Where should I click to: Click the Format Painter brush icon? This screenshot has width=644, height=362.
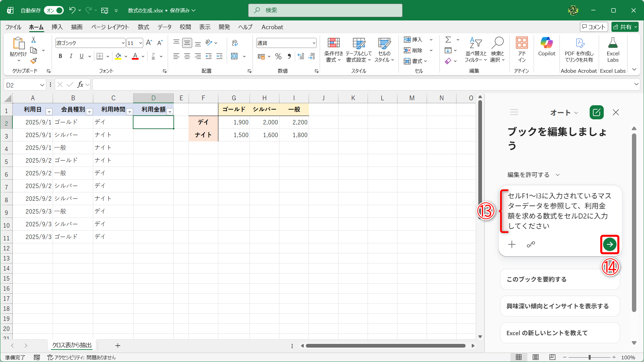pos(34,61)
